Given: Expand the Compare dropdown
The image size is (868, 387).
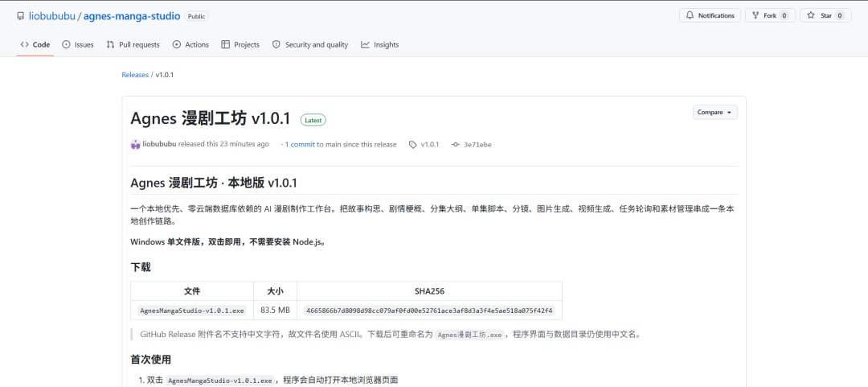Looking at the screenshot, I should click(x=714, y=112).
